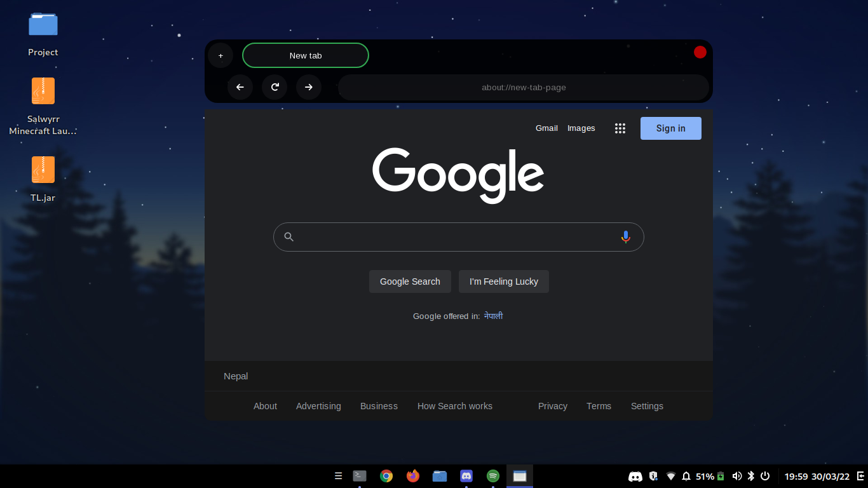Open a new tab with plus button

click(220, 55)
